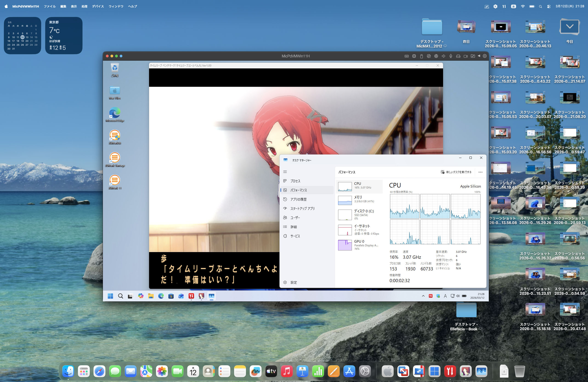Select the プロセス item in Task Manager
The image size is (588, 382).
click(295, 181)
